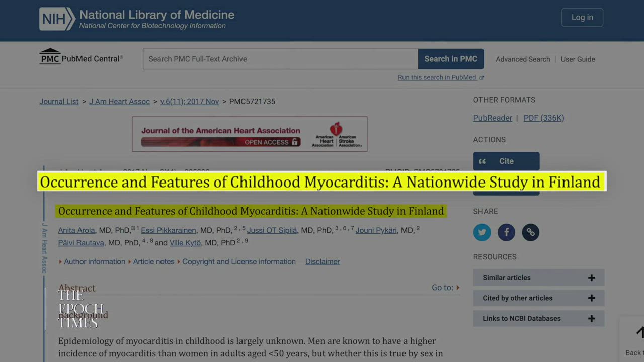This screenshot has height=362, width=644.
Task: Open the PubReader format link
Action: coord(493,118)
